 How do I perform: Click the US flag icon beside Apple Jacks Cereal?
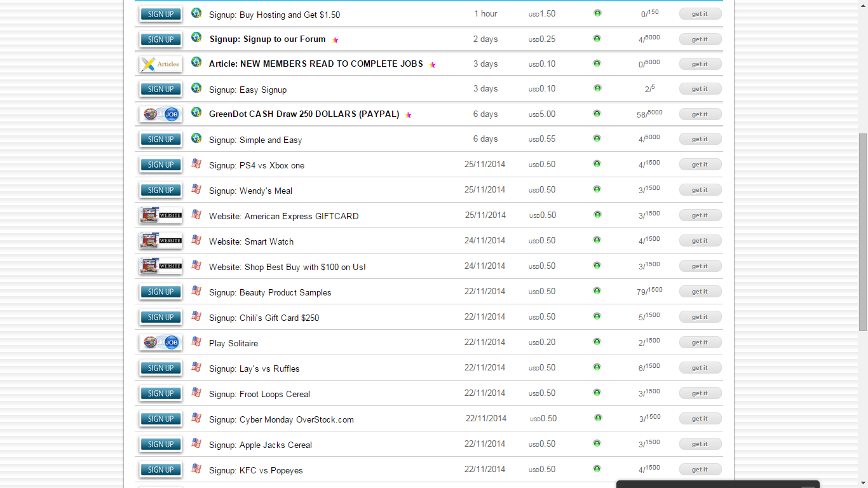tap(196, 443)
